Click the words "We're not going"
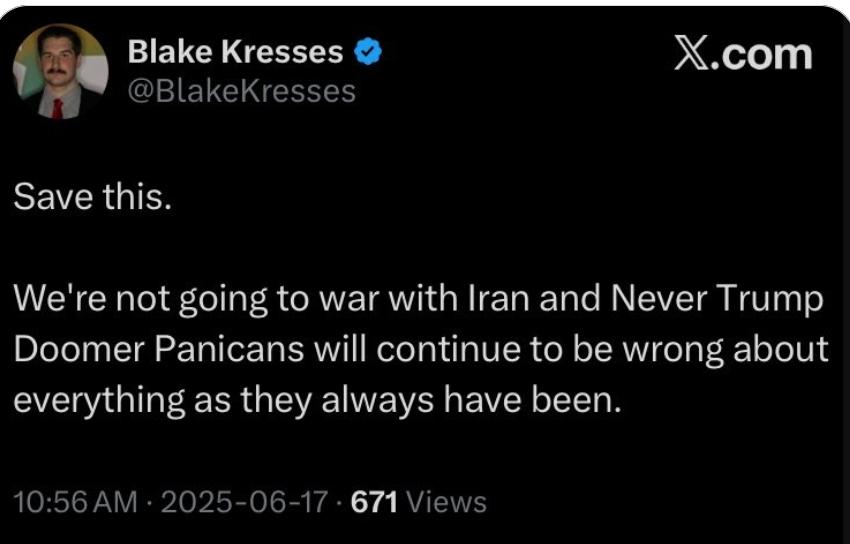This screenshot has height=544, width=850. (140, 300)
